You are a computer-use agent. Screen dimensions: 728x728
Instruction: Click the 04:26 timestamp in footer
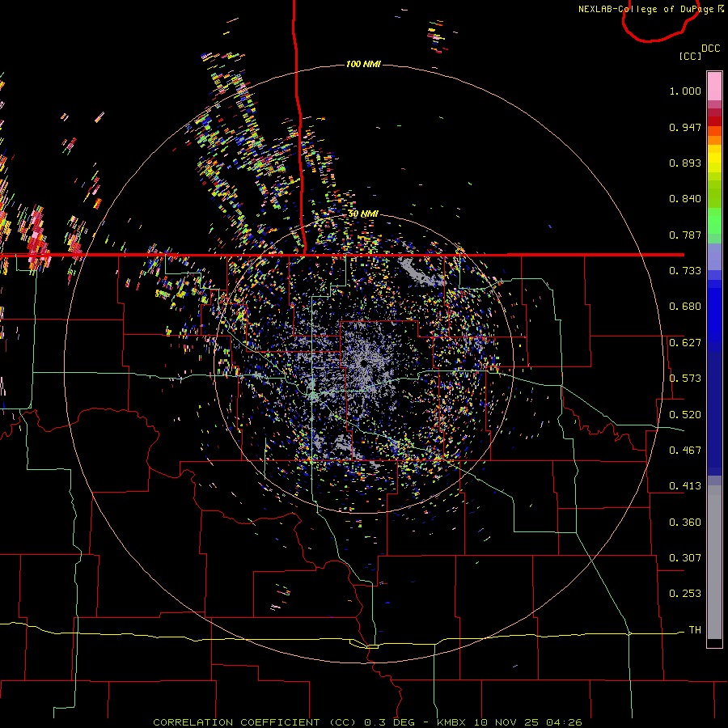click(x=564, y=722)
